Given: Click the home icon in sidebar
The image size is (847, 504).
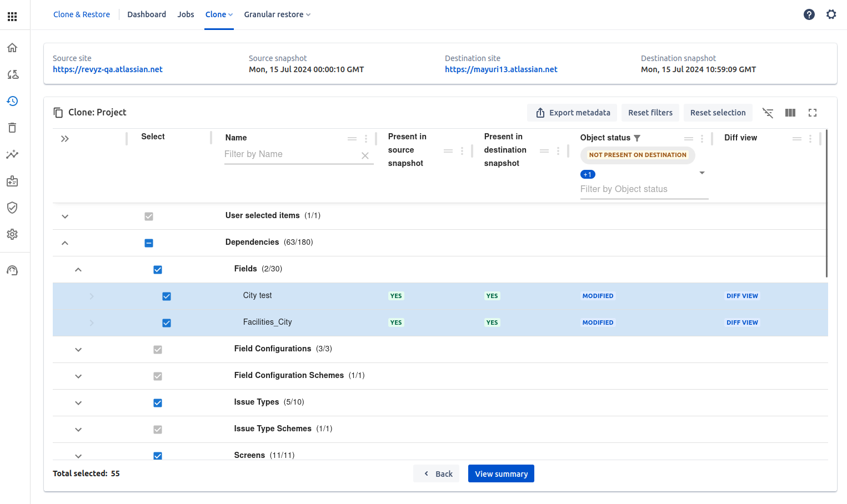Looking at the screenshot, I should [12, 48].
